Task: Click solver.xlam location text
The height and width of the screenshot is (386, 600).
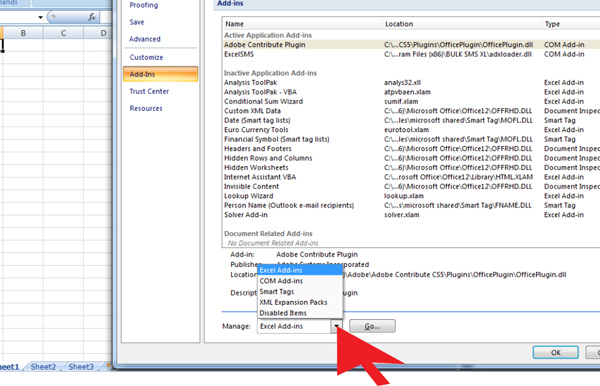Action: (x=401, y=215)
